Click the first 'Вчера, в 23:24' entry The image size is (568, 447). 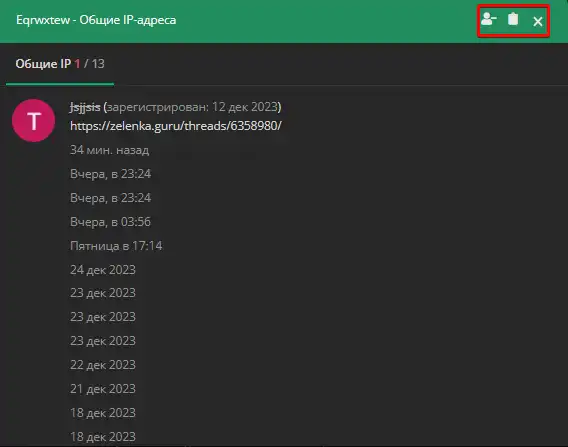tap(110, 174)
